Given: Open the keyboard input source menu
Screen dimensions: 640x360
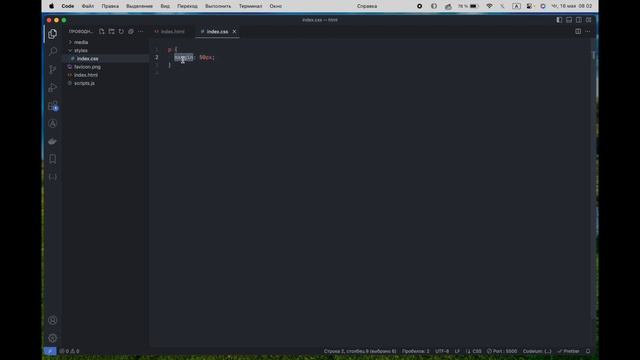Looking at the screenshot, I should pyautogui.click(x=516, y=6).
